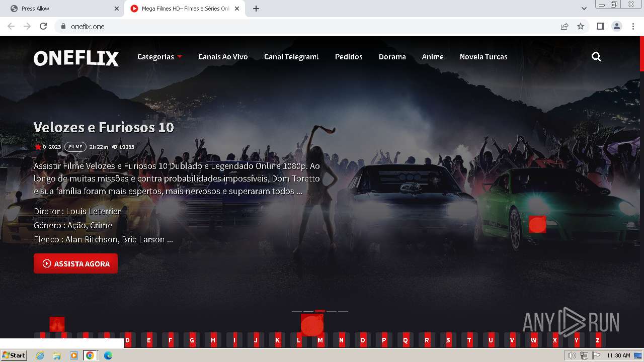
Task: Click Louis Leterrier director name
Action: point(94,211)
